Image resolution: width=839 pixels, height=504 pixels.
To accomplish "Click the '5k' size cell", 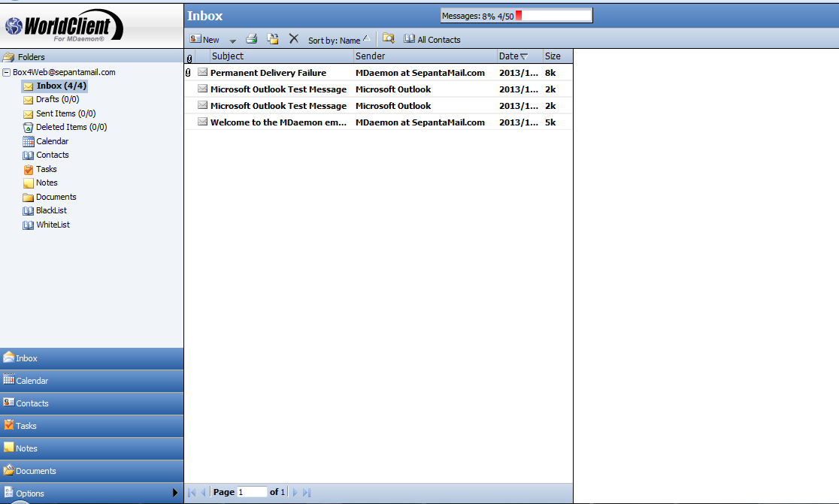I will pyautogui.click(x=550, y=122).
